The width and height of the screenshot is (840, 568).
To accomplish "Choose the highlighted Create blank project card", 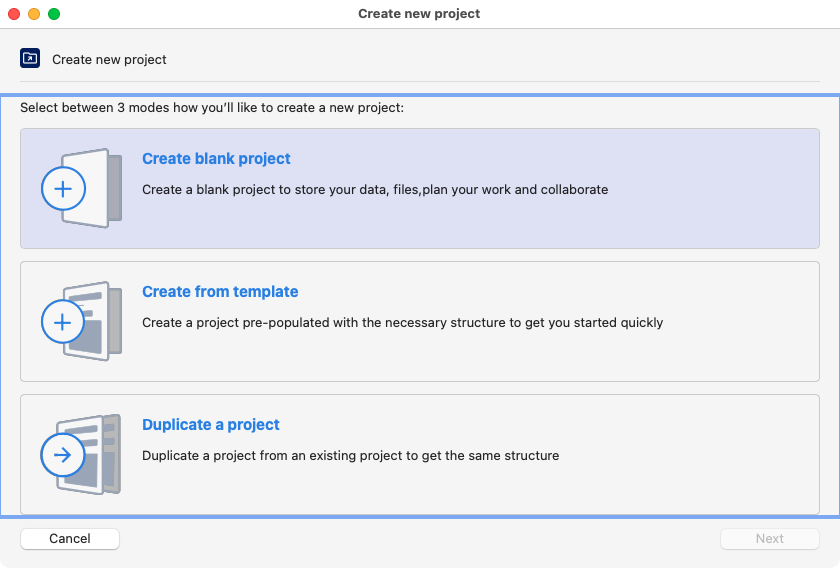I will tap(420, 189).
